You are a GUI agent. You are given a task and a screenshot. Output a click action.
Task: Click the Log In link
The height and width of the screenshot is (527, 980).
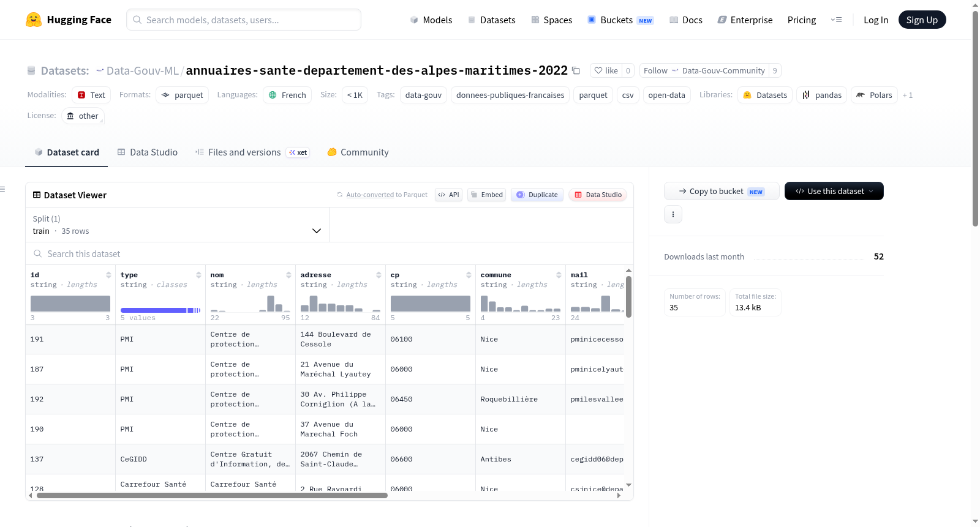[876, 20]
